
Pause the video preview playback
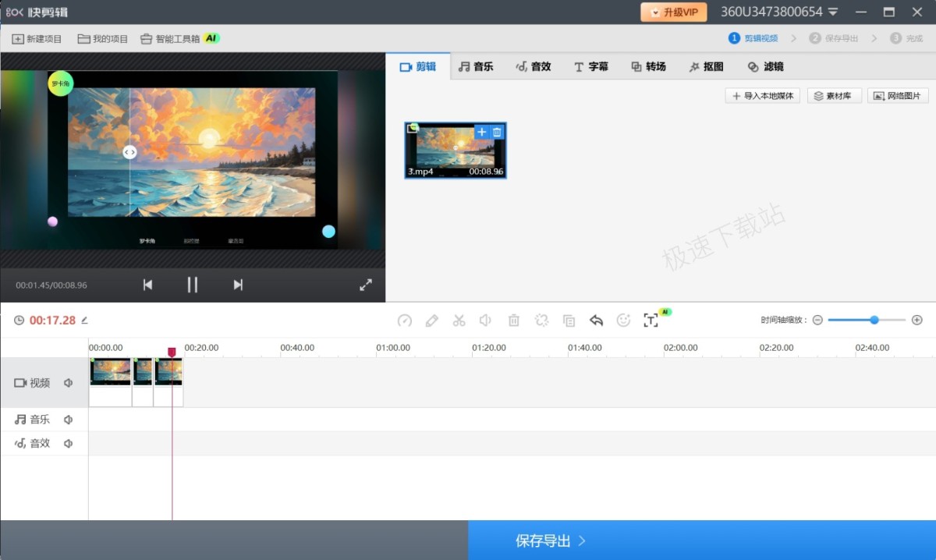(x=193, y=285)
